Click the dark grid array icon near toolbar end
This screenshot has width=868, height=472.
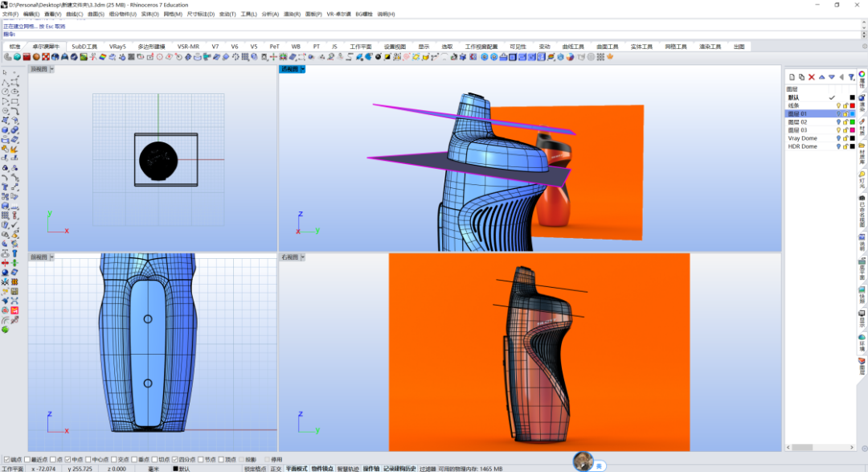[600, 56]
